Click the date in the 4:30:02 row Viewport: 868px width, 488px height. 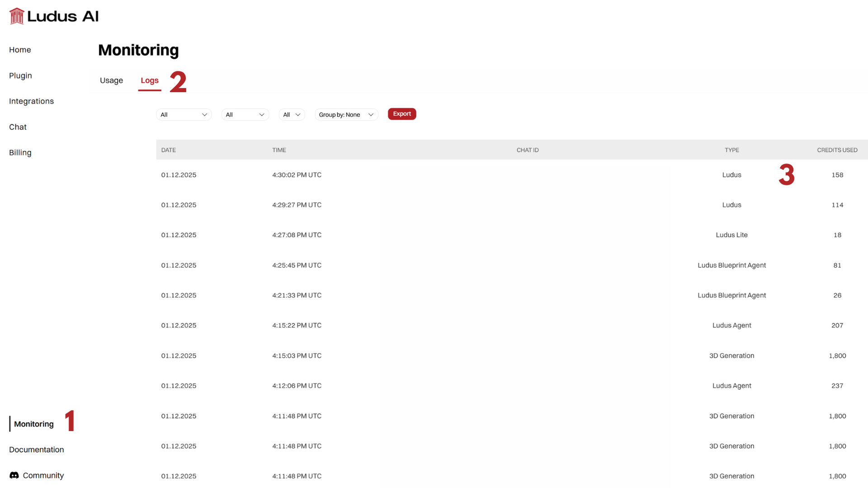coord(179,175)
